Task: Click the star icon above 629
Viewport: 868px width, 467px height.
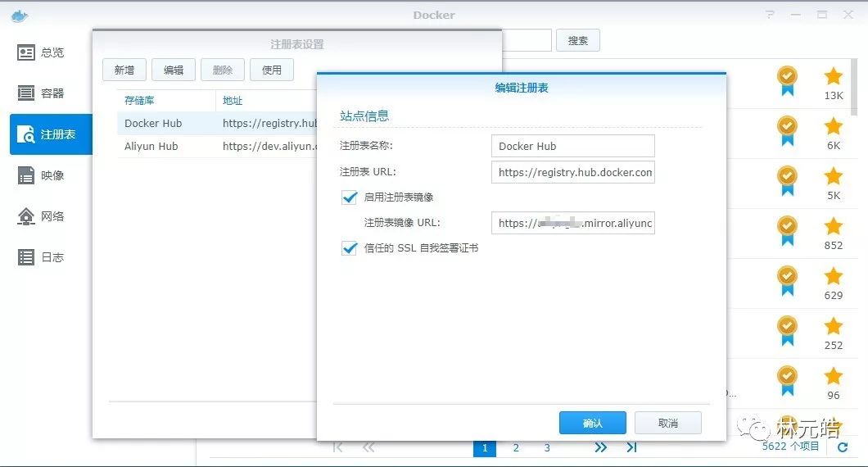Action: [x=833, y=276]
